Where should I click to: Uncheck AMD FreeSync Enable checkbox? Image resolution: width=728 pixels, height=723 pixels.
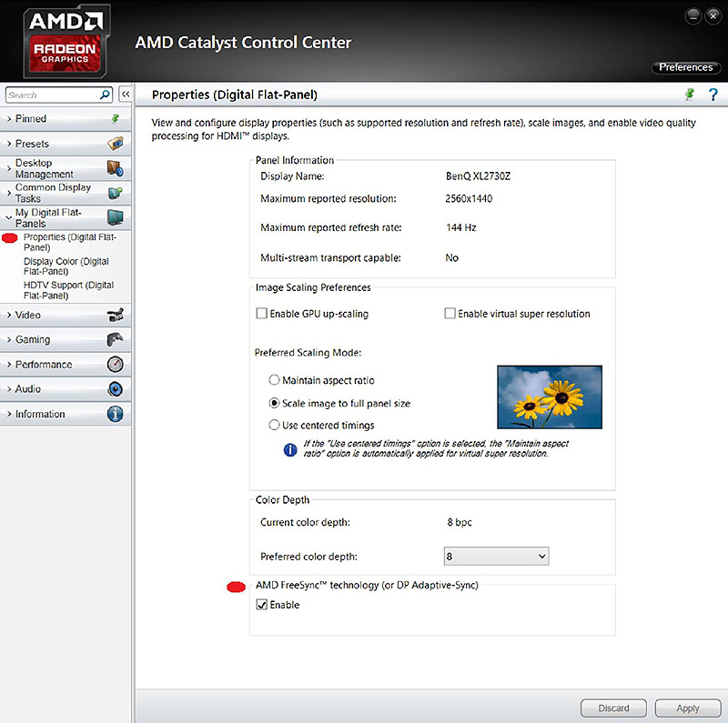(x=262, y=605)
